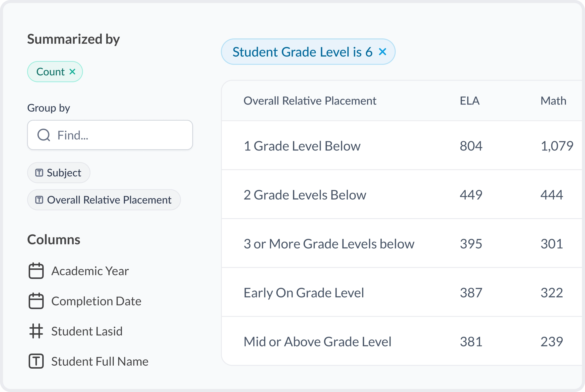Click the search magnifier icon in Find field

[x=44, y=135]
